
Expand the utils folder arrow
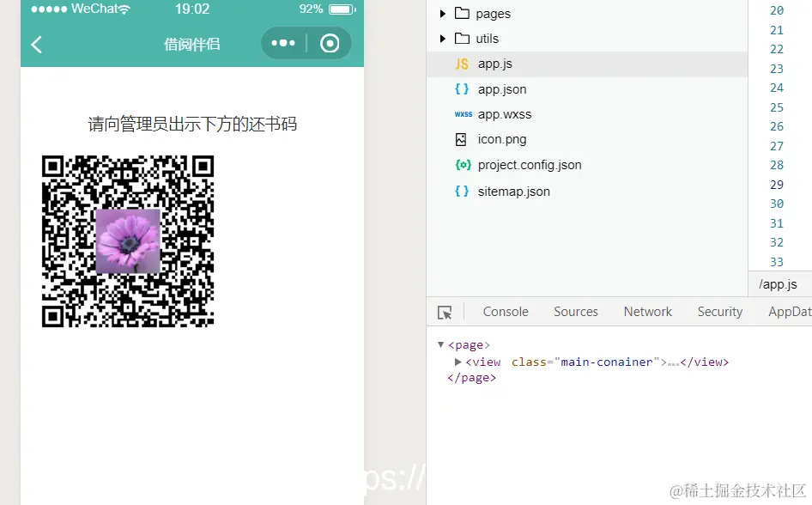pyautogui.click(x=442, y=39)
